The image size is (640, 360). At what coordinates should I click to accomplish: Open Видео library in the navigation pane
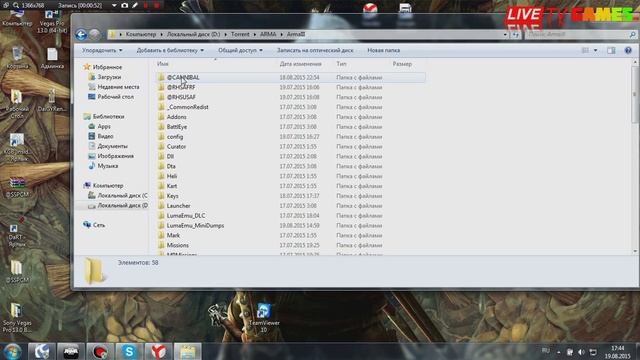click(x=105, y=136)
